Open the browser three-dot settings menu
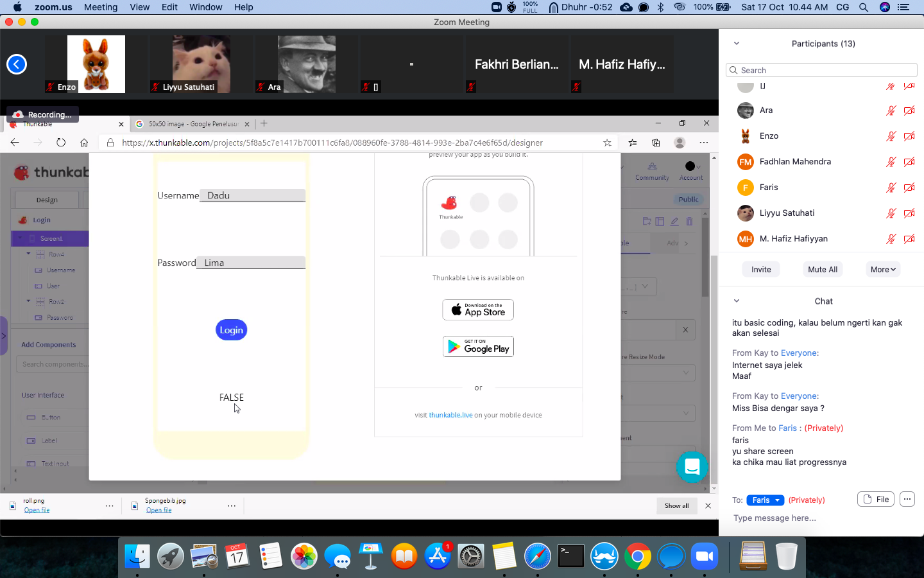Viewport: 924px width, 578px height. coord(704,143)
